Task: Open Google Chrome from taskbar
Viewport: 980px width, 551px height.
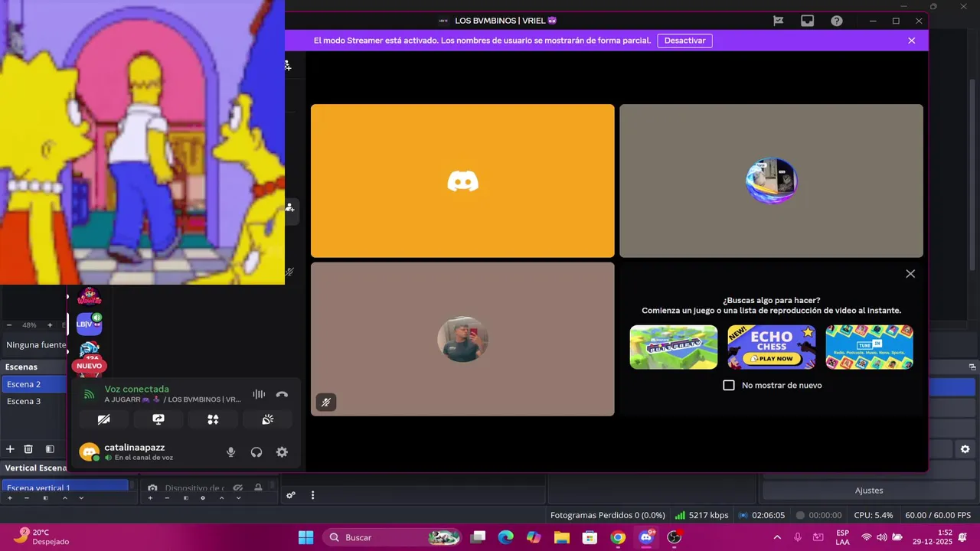Action: click(x=618, y=537)
